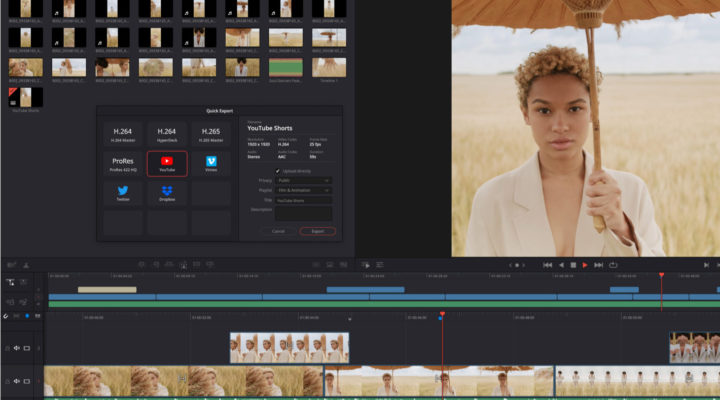Toggle the snapping magnet icon
This screenshot has height=400, width=720.
[6, 316]
